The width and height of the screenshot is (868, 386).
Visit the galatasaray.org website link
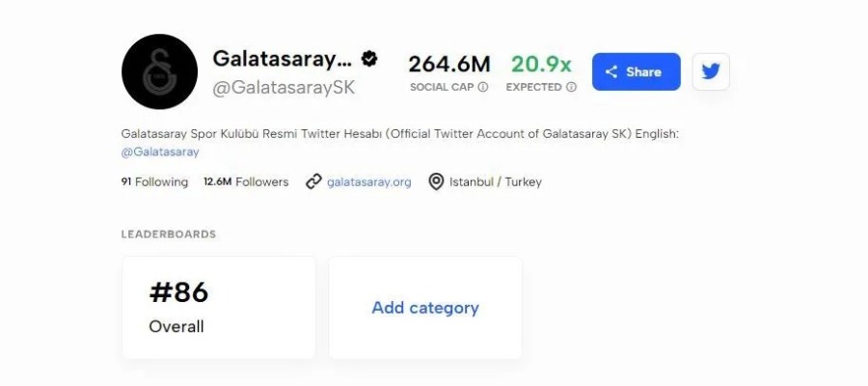click(x=368, y=181)
